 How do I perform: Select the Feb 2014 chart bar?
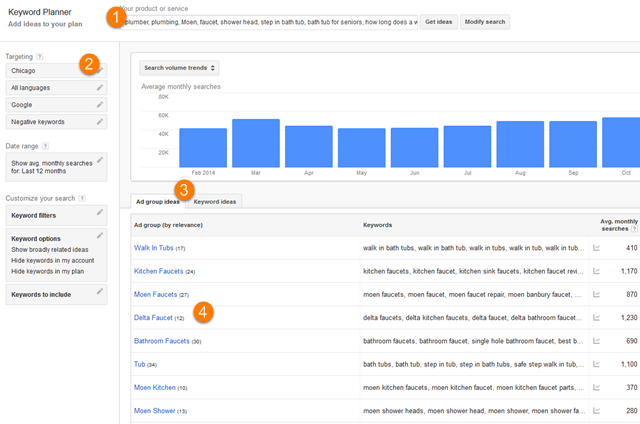203,148
